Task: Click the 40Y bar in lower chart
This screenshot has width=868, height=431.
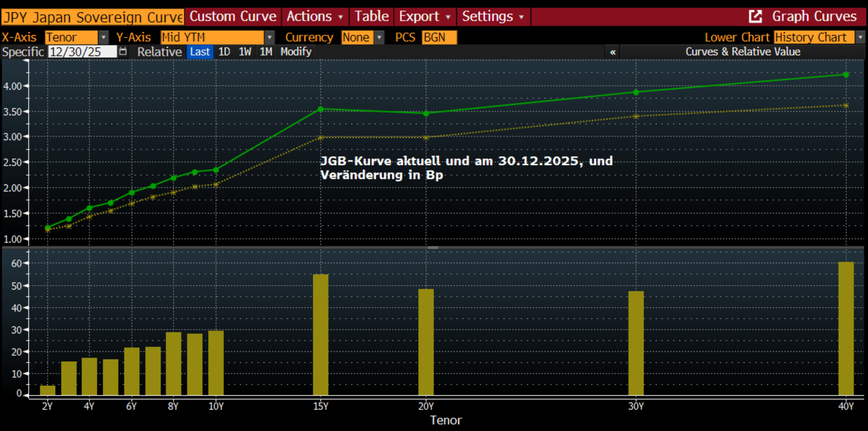Action: click(x=846, y=328)
